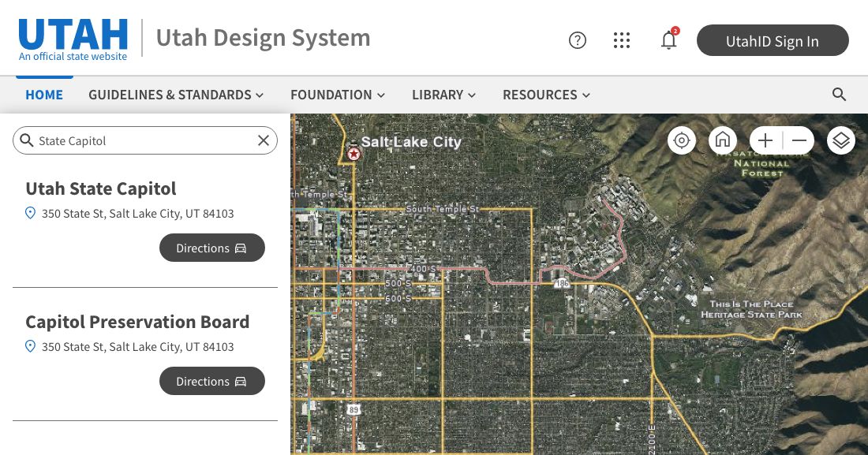Get Directions to Capitol Preservation Board
868x455 pixels.
(211, 381)
